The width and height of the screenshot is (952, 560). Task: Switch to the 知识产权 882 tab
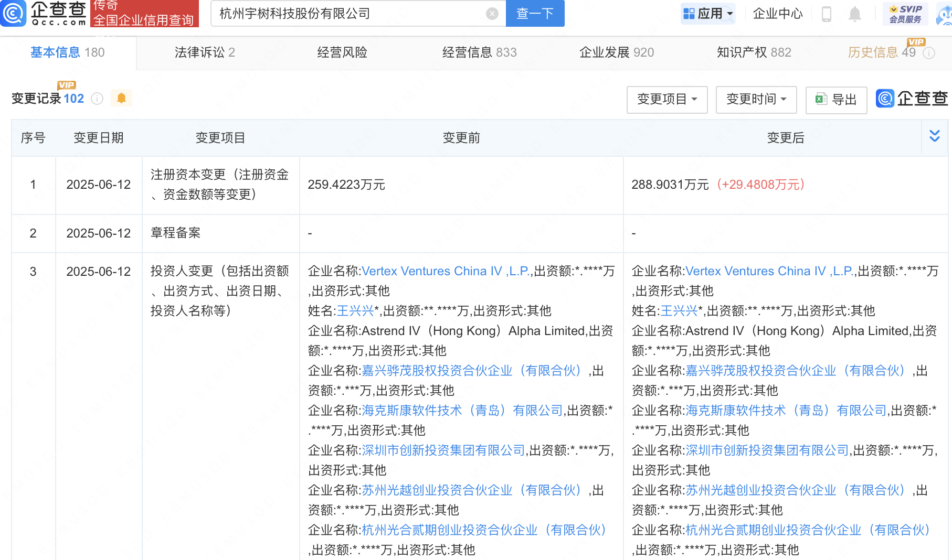pyautogui.click(x=754, y=52)
